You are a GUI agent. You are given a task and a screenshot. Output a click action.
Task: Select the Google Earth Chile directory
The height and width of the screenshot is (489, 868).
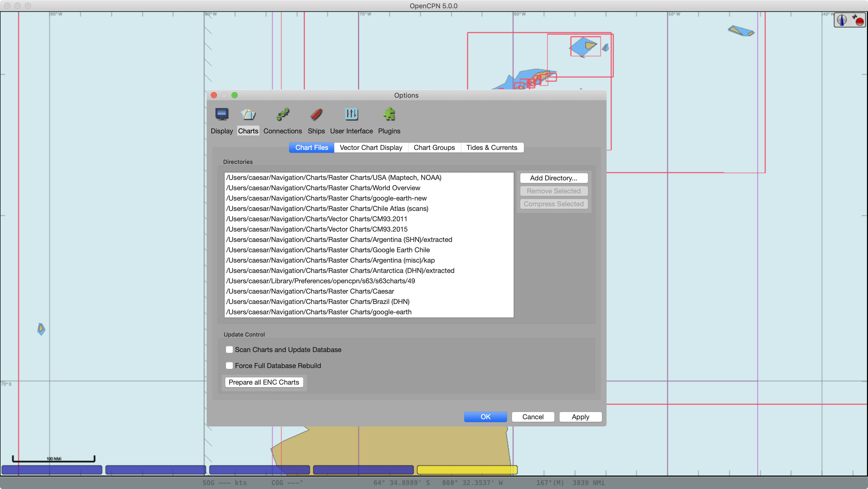pyautogui.click(x=369, y=250)
